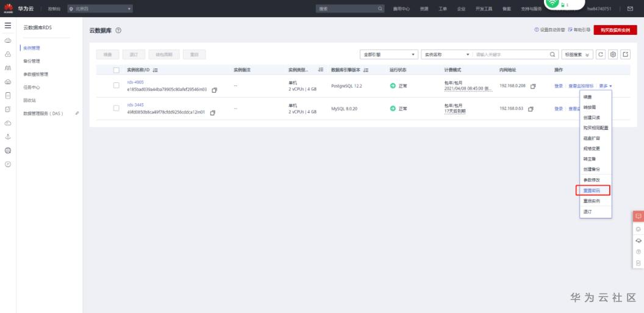644x313 pixels.
Task: Click the instance search magnifier icon
Action: pos(553,55)
